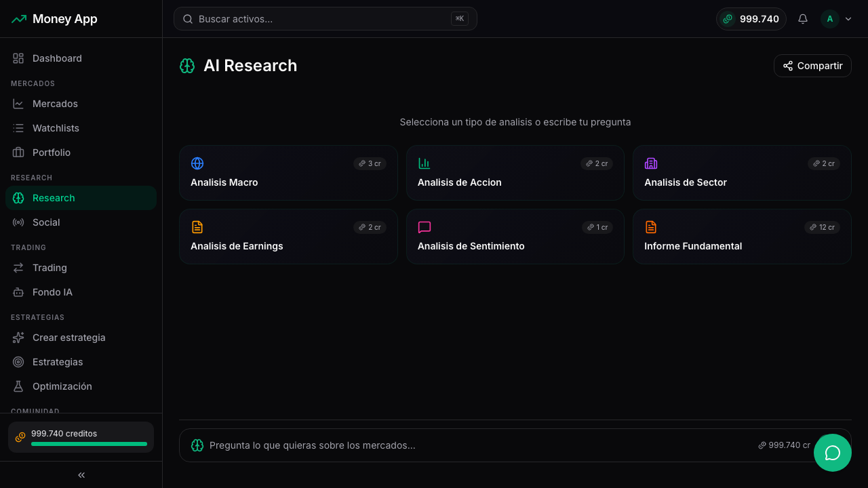Screen dimensions: 868x488
Task: Click the brain icon in the question box
Action: point(197,445)
